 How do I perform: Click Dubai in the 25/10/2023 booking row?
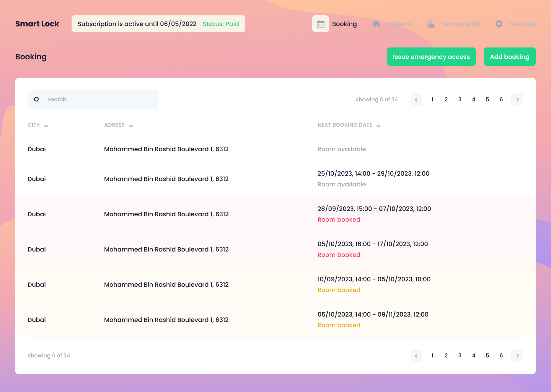click(x=37, y=179)
